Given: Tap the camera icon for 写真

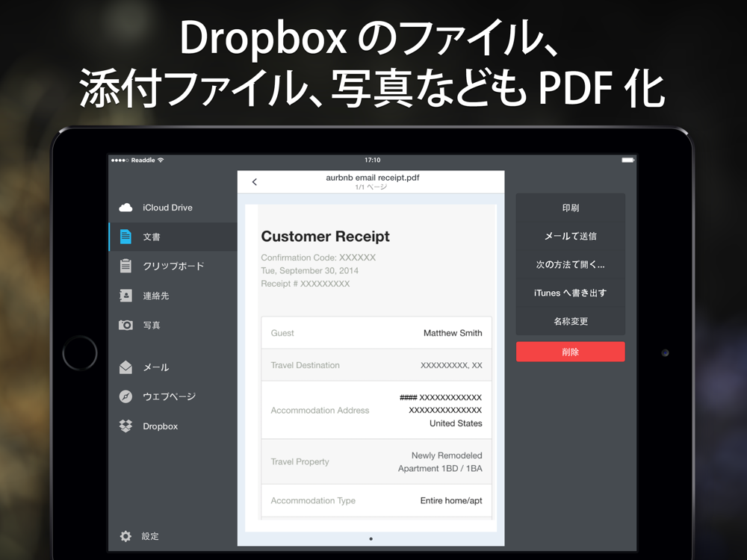Looking at the screenshot, I should tap(125, 325).
